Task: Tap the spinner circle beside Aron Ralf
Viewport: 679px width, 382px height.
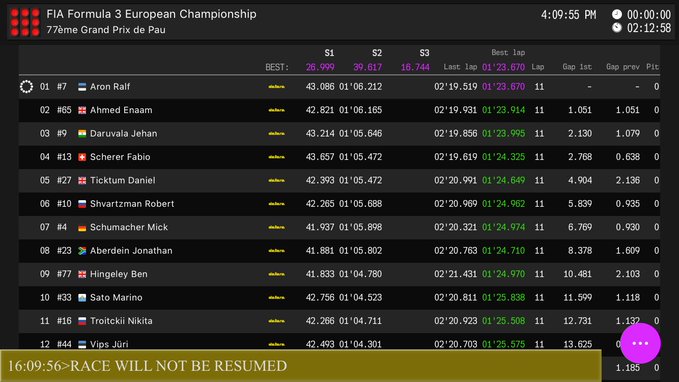Action: click(26, 87)
